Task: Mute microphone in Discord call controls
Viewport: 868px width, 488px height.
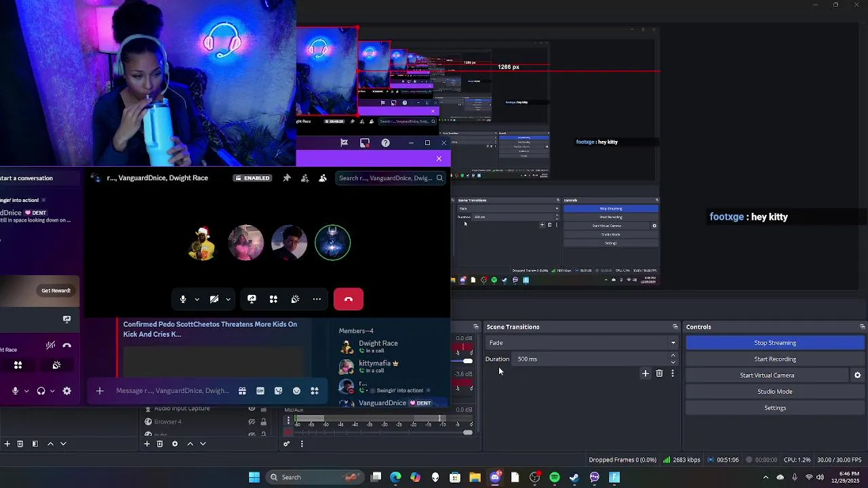Action: tap(183, 299)
